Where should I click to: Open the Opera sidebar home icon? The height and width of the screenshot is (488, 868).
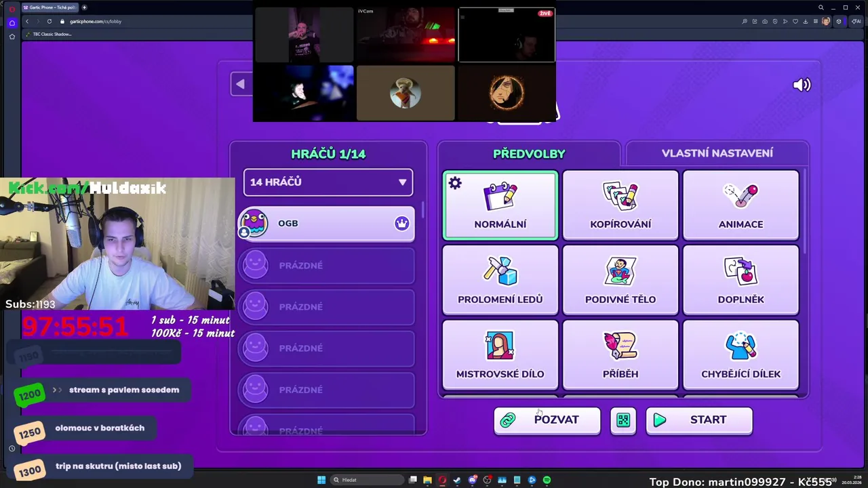[12, 22]
